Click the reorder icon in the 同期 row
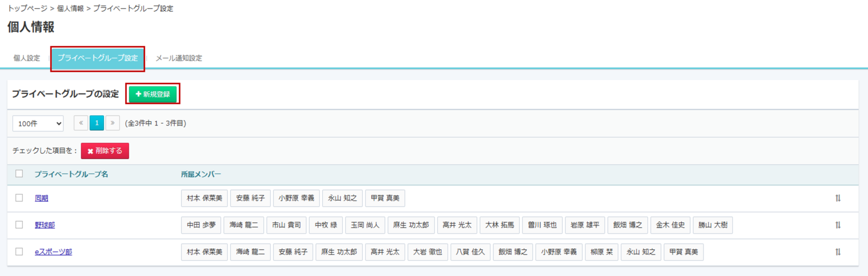 click(838, 198)
